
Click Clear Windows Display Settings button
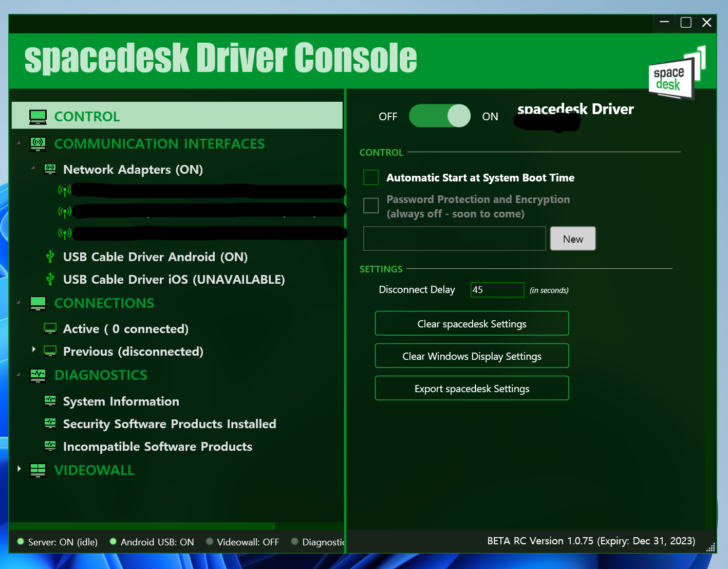click(x=472, y=356)
